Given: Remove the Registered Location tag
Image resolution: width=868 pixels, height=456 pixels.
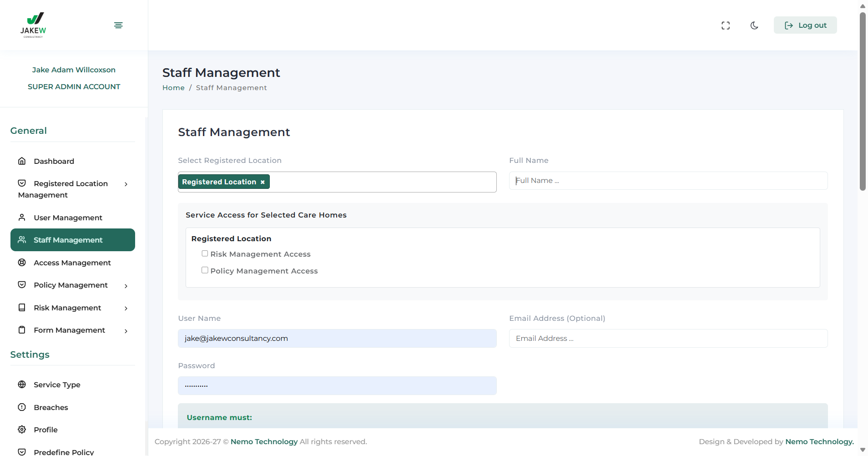Looking at the screenshot, I should pos(262,182).
